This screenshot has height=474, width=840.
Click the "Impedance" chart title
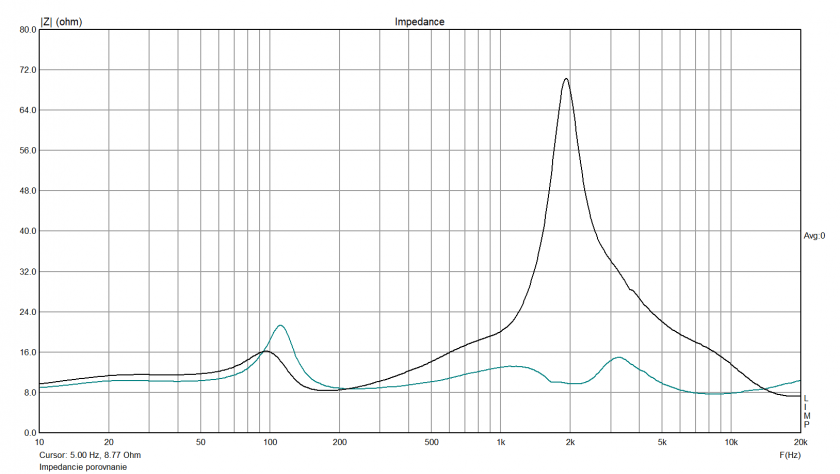point(419,22)
